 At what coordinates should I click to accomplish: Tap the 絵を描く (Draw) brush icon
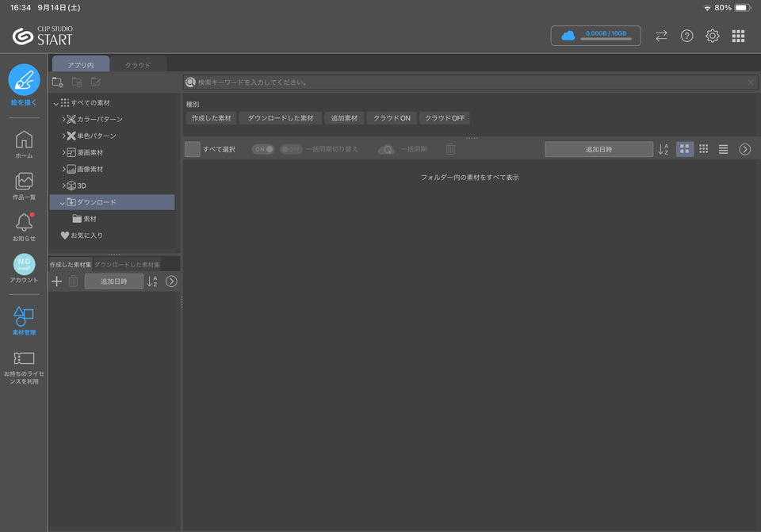(x=24, y=80)
